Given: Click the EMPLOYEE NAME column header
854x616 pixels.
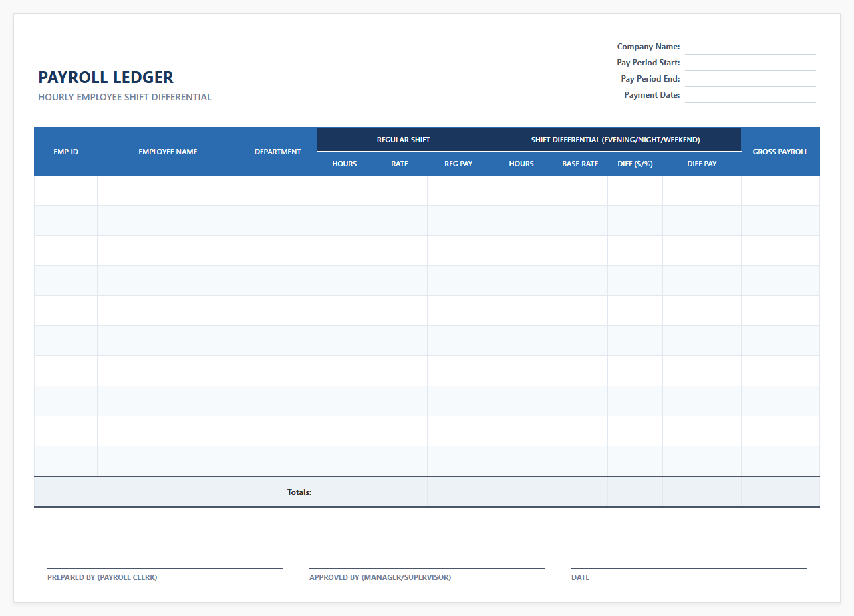Looking at the screenshot, I should click(168, 152).
